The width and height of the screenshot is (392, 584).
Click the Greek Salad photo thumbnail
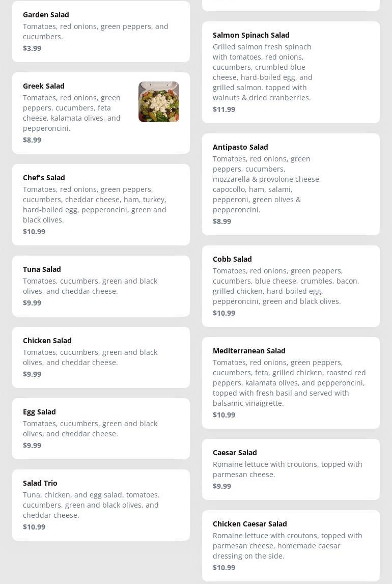(158, 102)
